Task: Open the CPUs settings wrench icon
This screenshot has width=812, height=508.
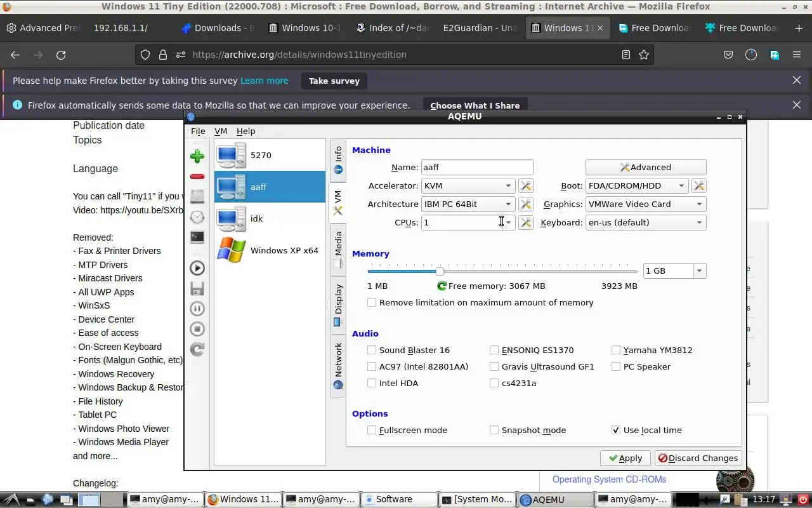Action: [x=525, y=222]
